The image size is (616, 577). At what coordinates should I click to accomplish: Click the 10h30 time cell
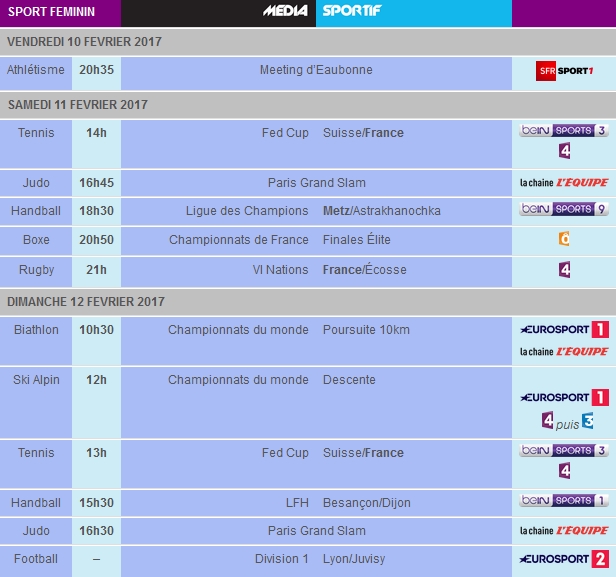[x=96, y=341]
